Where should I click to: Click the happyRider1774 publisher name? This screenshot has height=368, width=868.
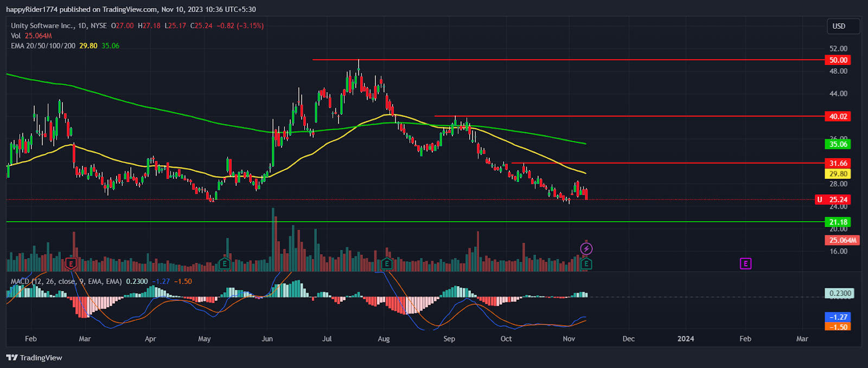(x=33, y=9)
